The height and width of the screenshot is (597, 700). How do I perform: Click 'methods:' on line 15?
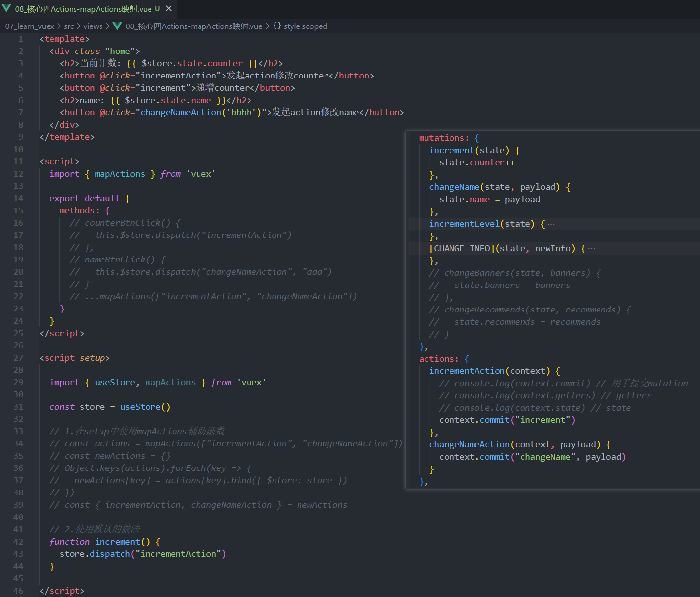(x=79, y=210)
